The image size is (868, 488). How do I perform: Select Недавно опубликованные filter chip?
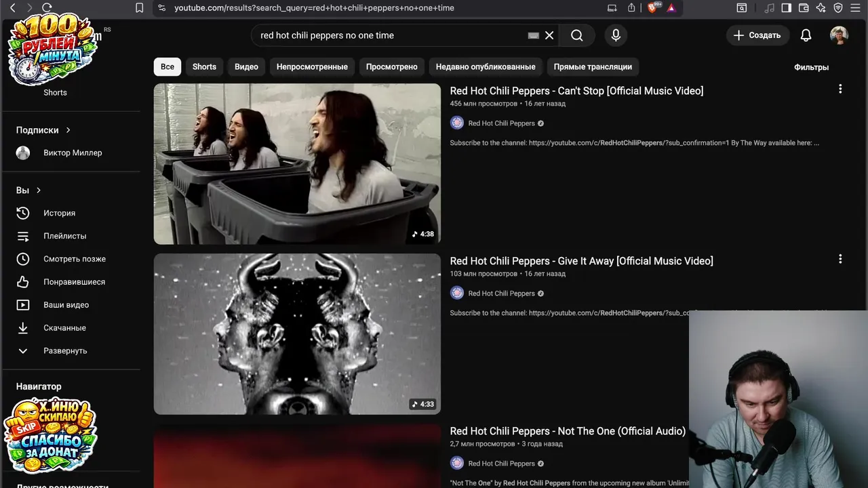pos(486,66)
